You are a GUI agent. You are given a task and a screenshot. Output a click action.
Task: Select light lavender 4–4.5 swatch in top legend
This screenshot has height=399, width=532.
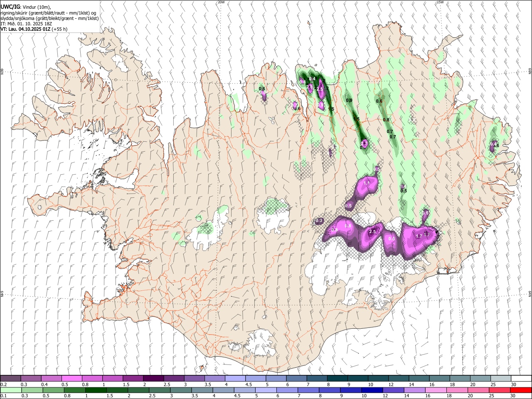click(235, 378)
